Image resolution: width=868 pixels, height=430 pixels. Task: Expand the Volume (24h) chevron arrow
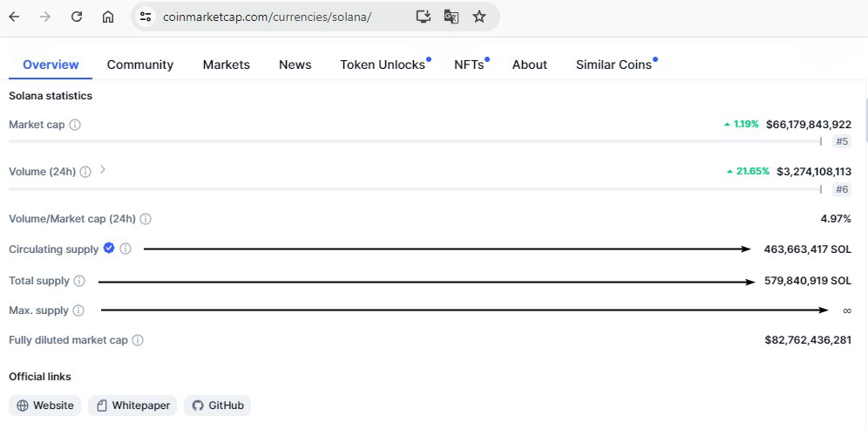(103, 170)
